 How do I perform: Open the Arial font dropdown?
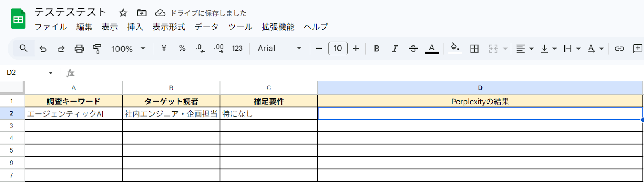point(280,48)
